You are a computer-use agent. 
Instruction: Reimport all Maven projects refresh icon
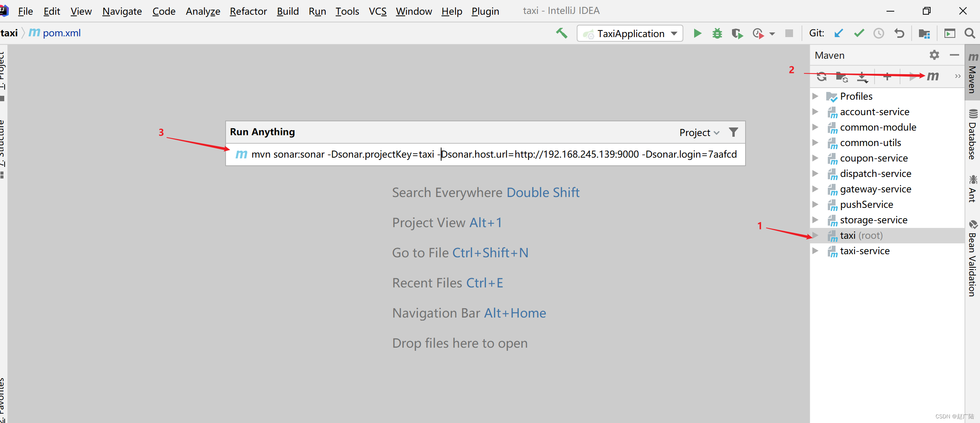[x=822, y=77]
